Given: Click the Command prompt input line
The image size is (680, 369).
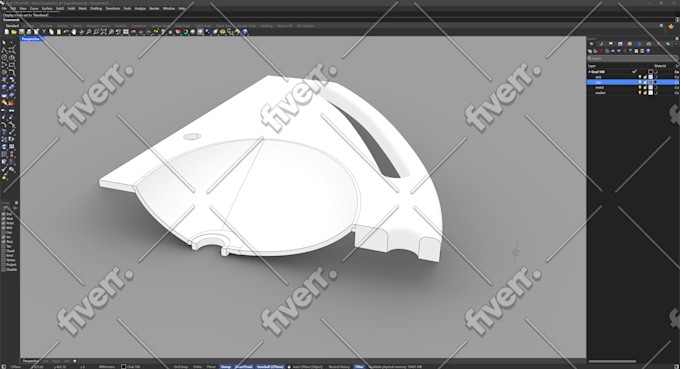Looking at the screenshot, I should point(338,20).
